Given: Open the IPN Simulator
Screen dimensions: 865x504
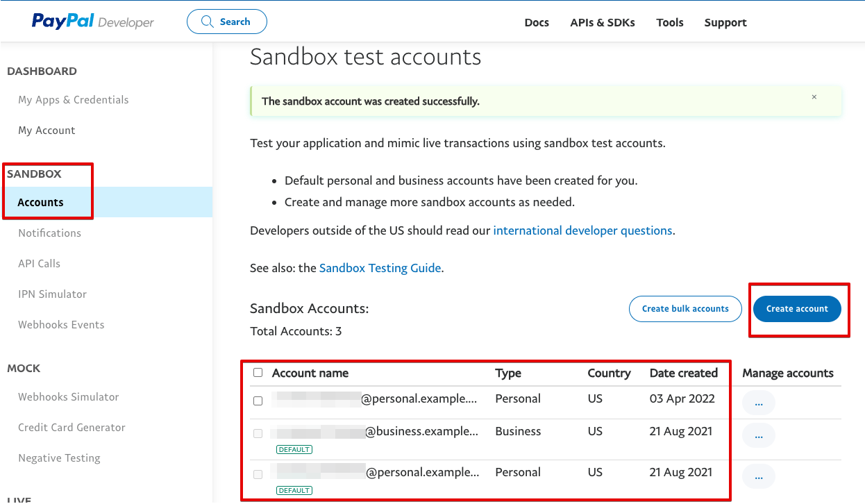Looking at the screenshot, I should pos(52,294).
